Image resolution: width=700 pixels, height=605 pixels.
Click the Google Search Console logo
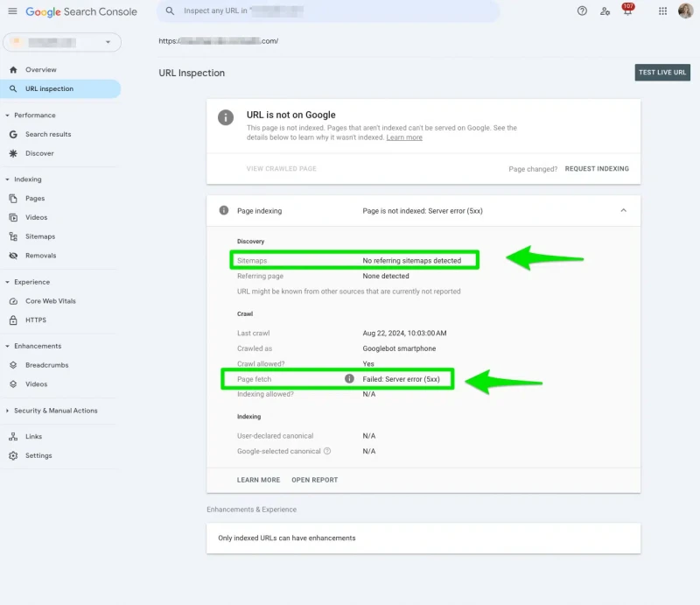pyautogui.click(x=81, y=11)
